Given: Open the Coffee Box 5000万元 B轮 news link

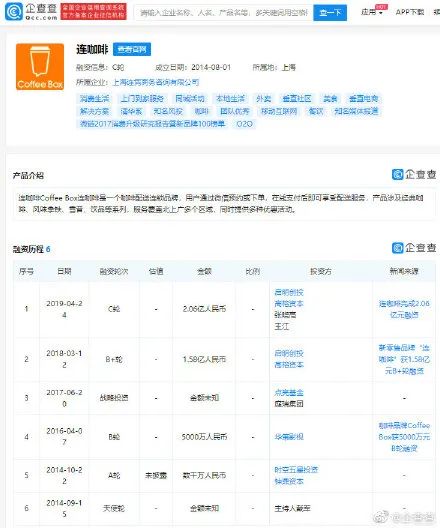Looking at the screenshot, I should tap(404, 437).
